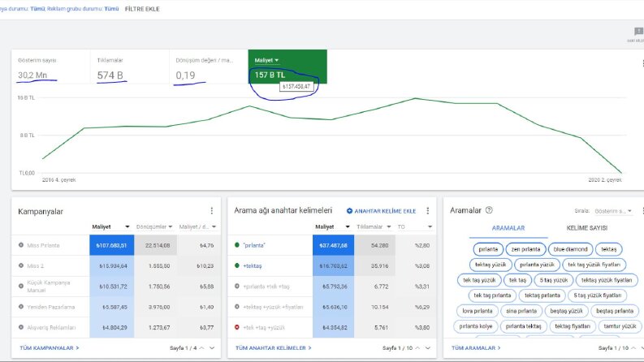Select the 'pırlanta kolye' search chip
This screenshot has width=644, height=362.
click(x=476, y=326)
